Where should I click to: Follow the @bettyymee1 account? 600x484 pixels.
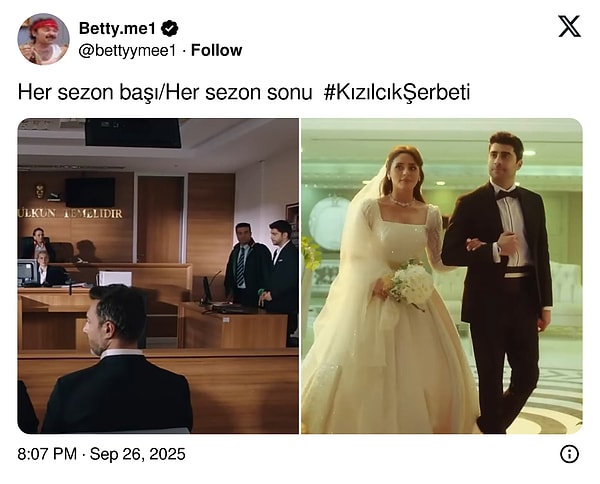[217, 50]
